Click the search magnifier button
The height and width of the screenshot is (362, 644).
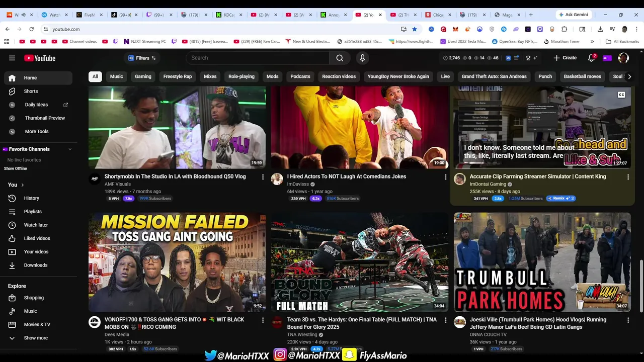[x=340, y=58]
